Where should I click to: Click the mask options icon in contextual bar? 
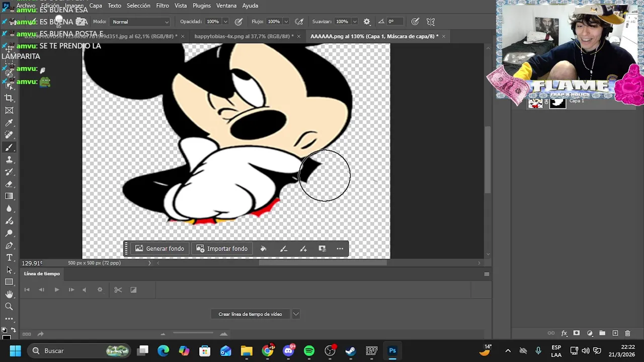click(322, 248)
